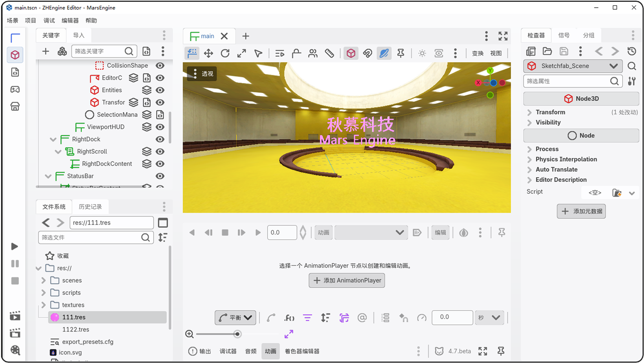Open the asset library store icon
Image resolution: width=644 pixels, height=363 pixels.
tap(15, 107)
